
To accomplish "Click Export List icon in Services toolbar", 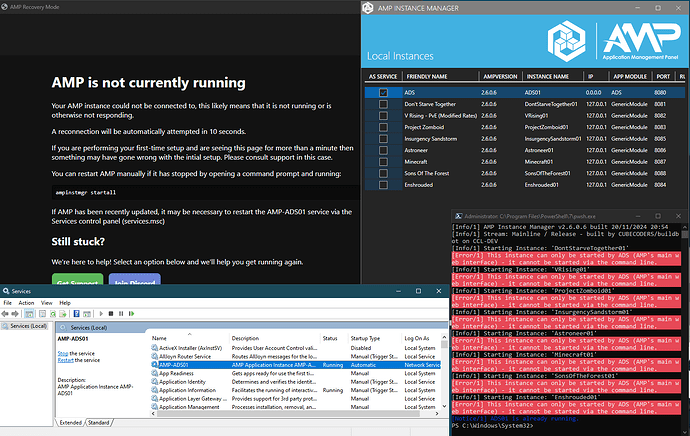I will [63, 314].
